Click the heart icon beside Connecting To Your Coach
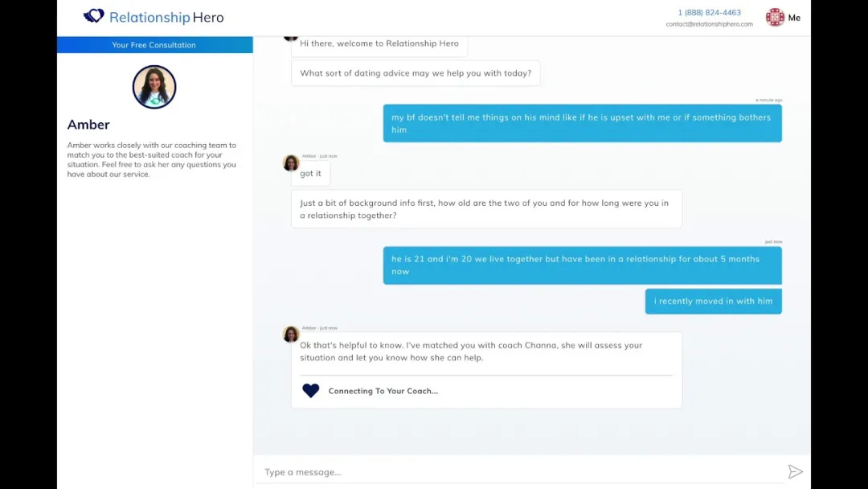868x489 pixels. [x=311, y=391]
